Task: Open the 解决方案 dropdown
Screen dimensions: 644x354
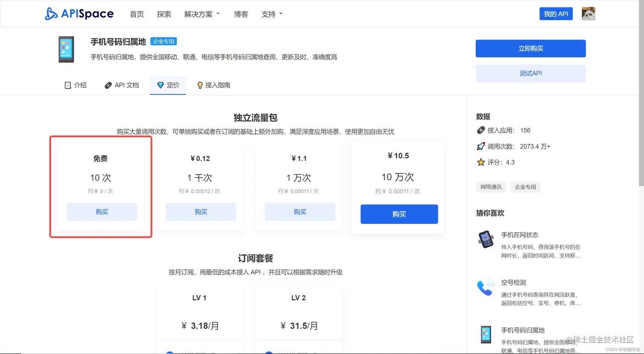Action: 201,14
